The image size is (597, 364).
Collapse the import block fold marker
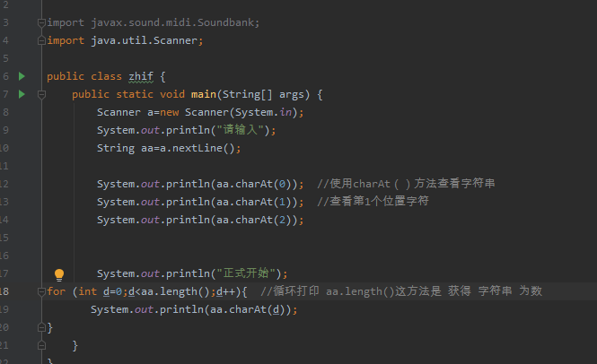(40, 22)
